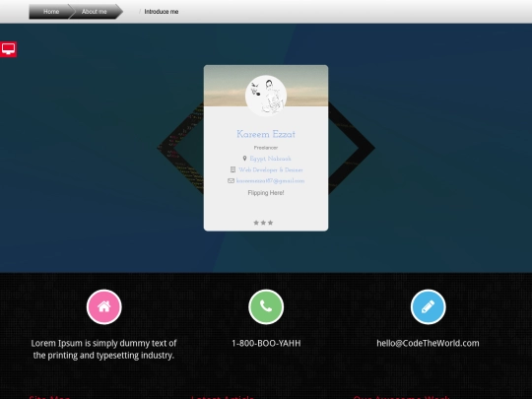Click the red monitor icon on left edge
The image size is (532, 399).
[8, 49]
